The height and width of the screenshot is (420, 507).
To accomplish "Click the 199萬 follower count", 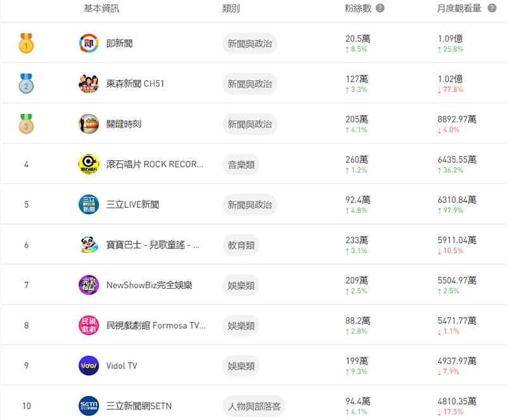I will coord(357,361).
